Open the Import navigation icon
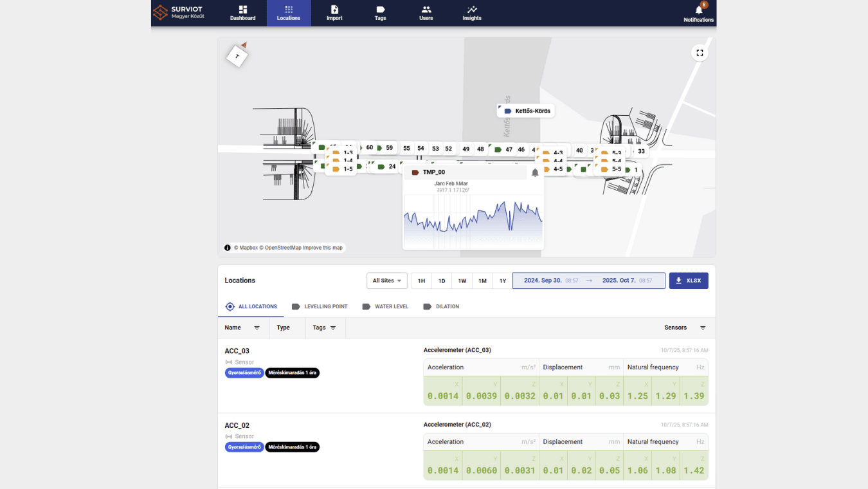The image size is (868, 489). (334, 10)
